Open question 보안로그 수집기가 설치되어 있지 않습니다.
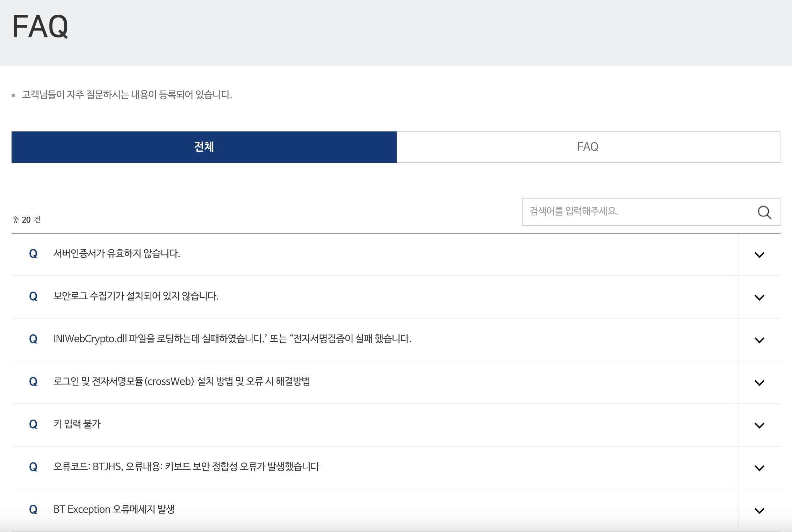The image size is (792, 532). click(136, 296)
